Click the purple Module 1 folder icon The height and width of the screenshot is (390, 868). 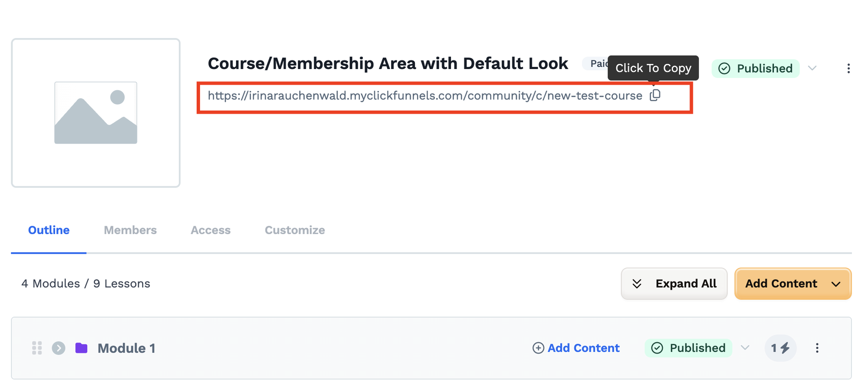pyautogui.click(x=81, y=348)
